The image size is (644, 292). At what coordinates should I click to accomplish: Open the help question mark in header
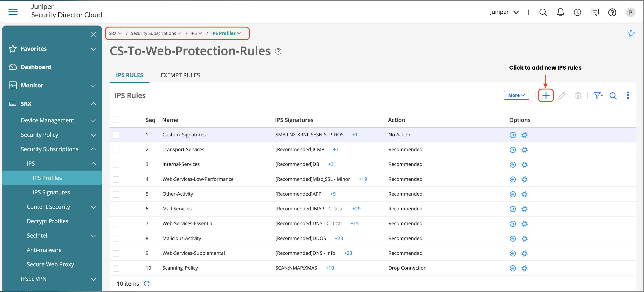click(612, 12)
